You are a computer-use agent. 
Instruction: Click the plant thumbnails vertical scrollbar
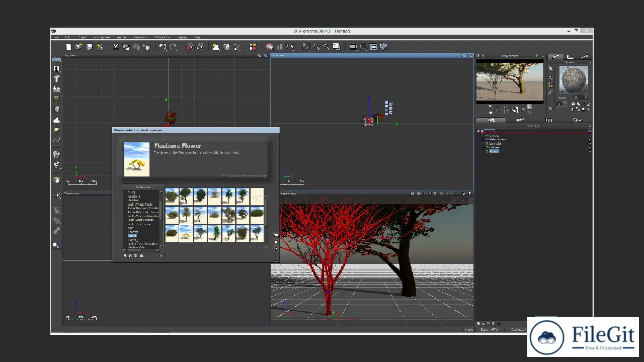click(267, 221)
